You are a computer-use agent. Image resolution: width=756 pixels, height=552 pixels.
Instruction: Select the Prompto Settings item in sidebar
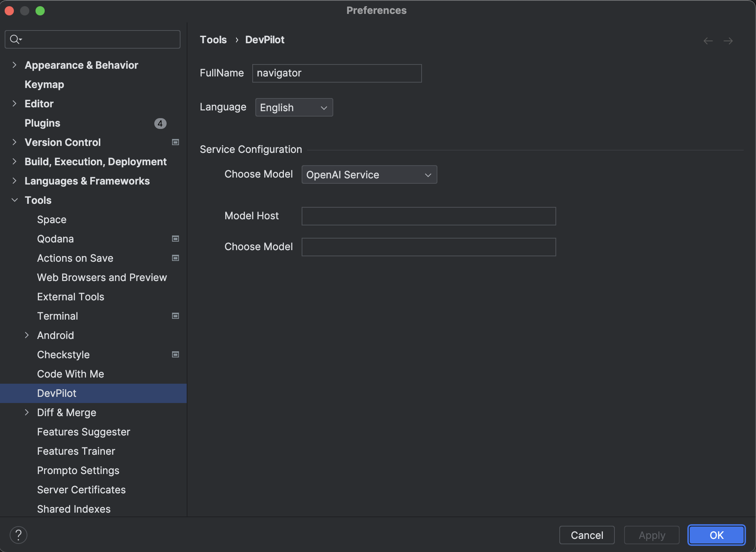78,470
